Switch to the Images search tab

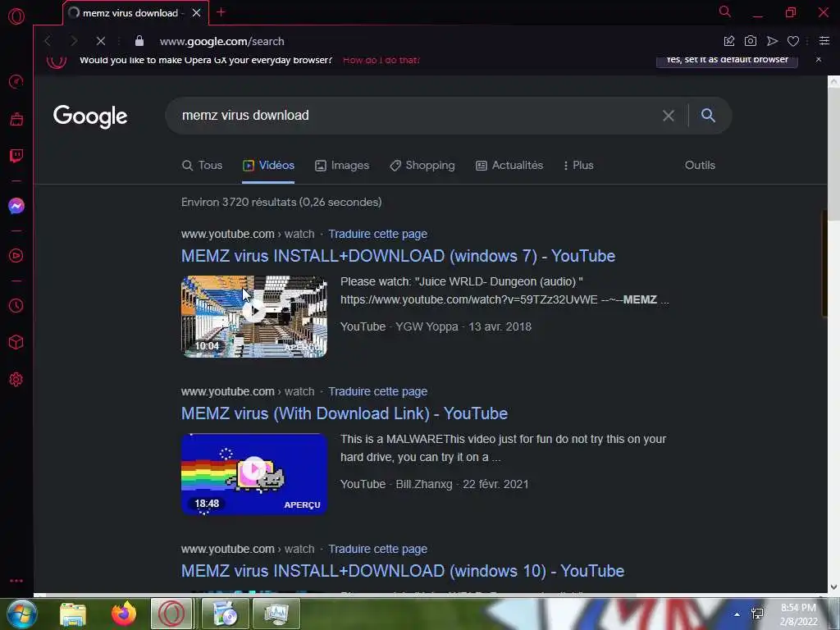tap(342, 165)
